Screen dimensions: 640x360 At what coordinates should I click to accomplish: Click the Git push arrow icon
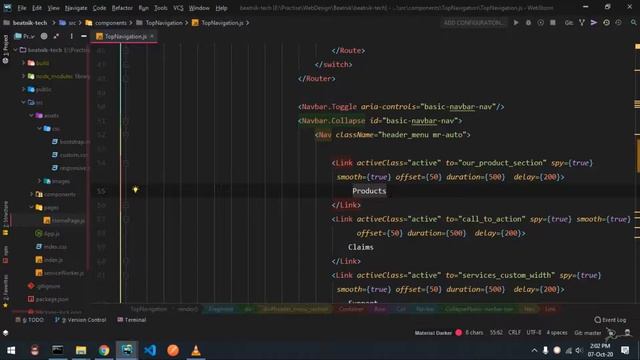pyautogui.click(x=594, y=23)
